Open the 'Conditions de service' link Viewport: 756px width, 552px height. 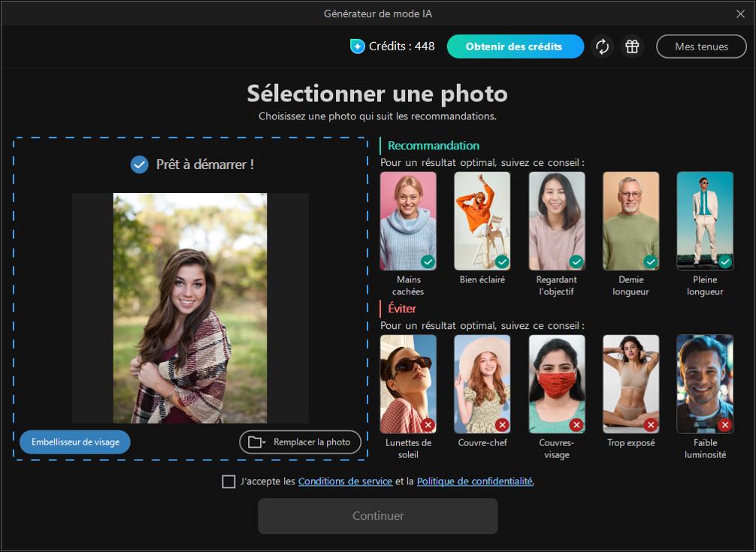[345, 481]
